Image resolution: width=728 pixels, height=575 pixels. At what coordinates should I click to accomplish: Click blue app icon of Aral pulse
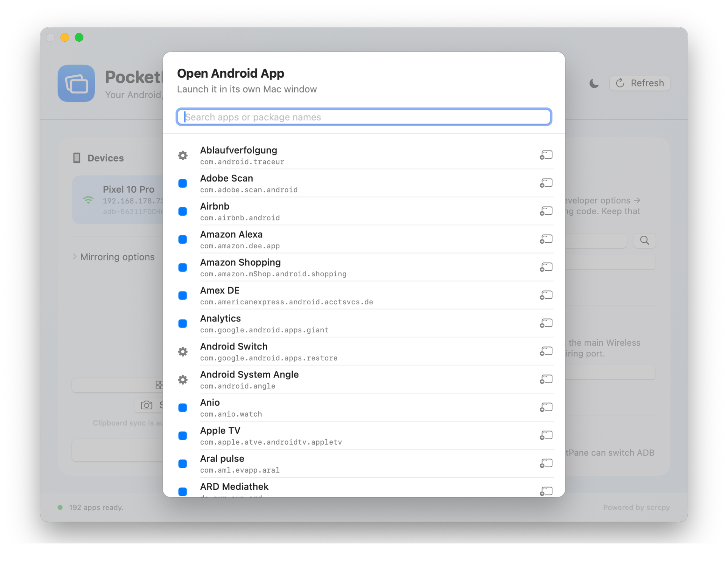coord(183,464)
